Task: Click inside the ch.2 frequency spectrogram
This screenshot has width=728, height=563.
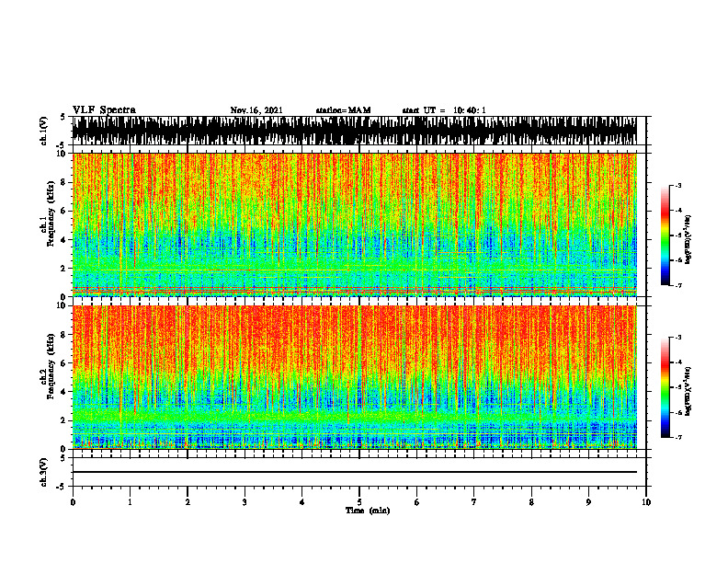Action: click(x=355, y=377)
